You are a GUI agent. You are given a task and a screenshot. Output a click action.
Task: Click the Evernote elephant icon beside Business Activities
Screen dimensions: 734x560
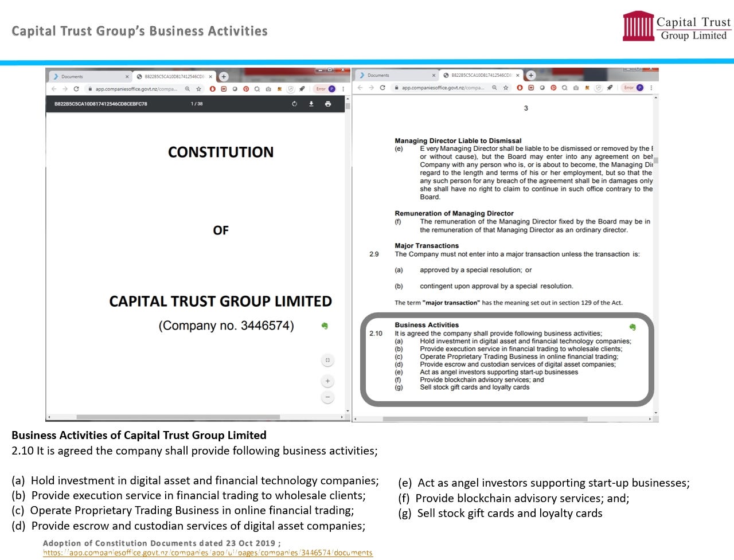point(633,327)
